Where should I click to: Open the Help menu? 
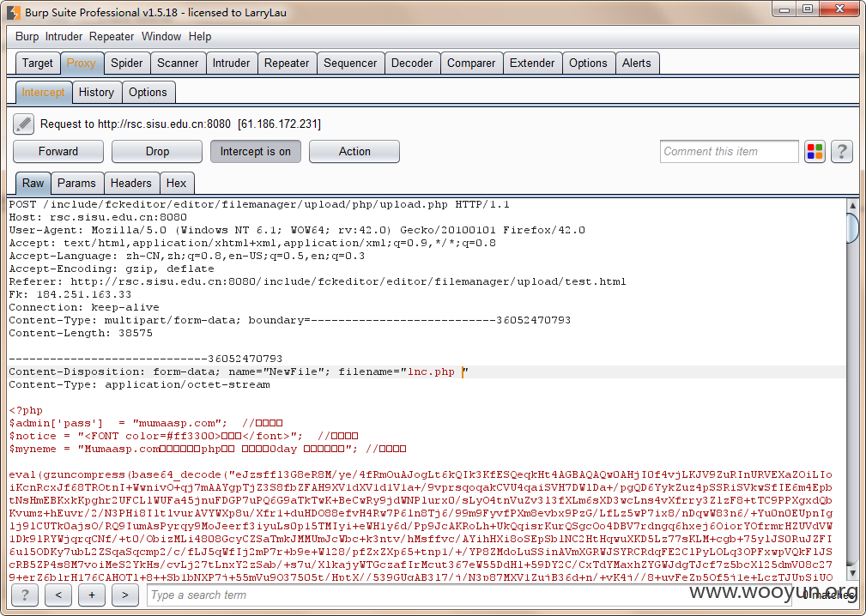[x=200, y=36]
